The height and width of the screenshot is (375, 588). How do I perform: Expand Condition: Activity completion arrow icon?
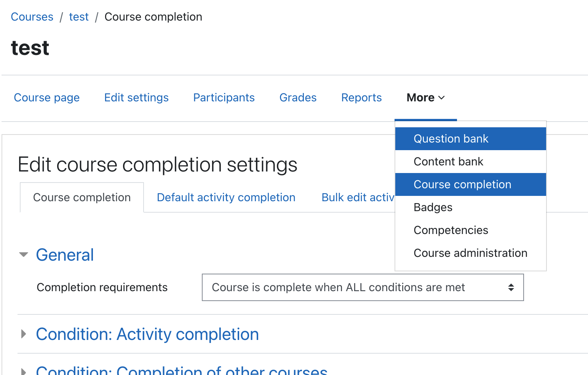click(x=24, y=334)
